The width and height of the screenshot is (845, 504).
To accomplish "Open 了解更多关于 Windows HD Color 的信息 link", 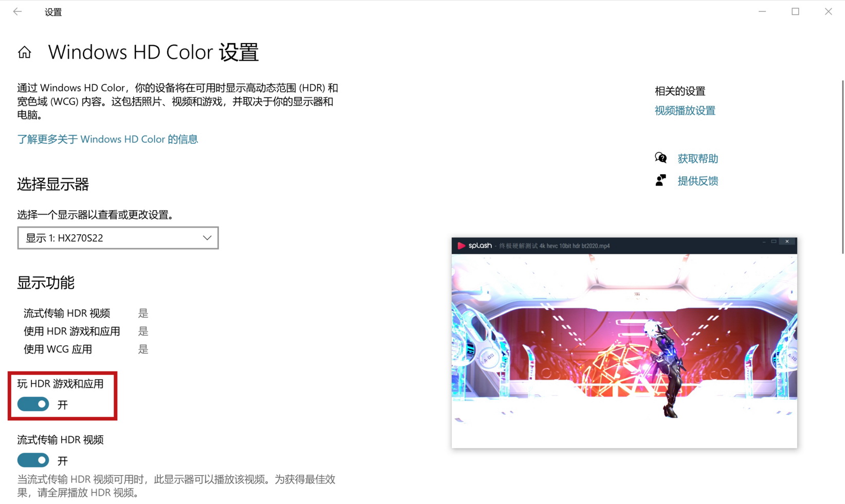I will point(107,139).
